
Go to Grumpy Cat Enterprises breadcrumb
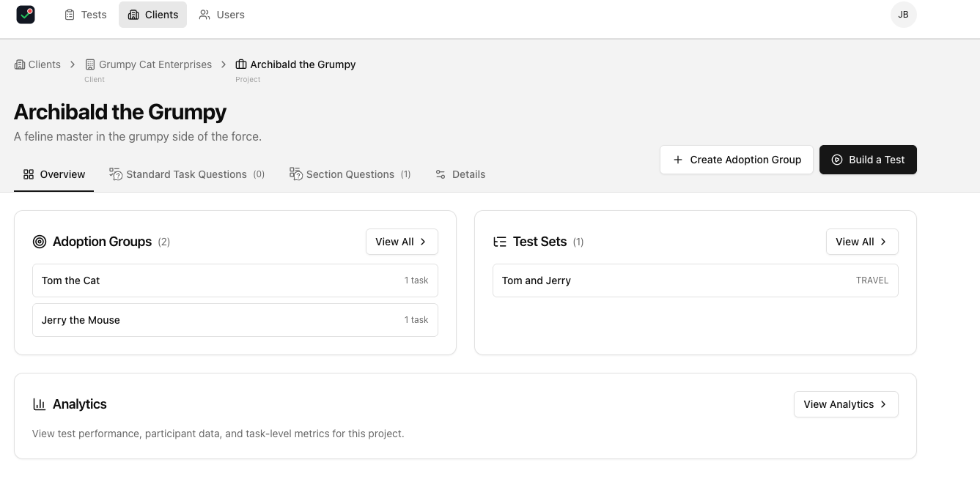(x=148, y=64)
